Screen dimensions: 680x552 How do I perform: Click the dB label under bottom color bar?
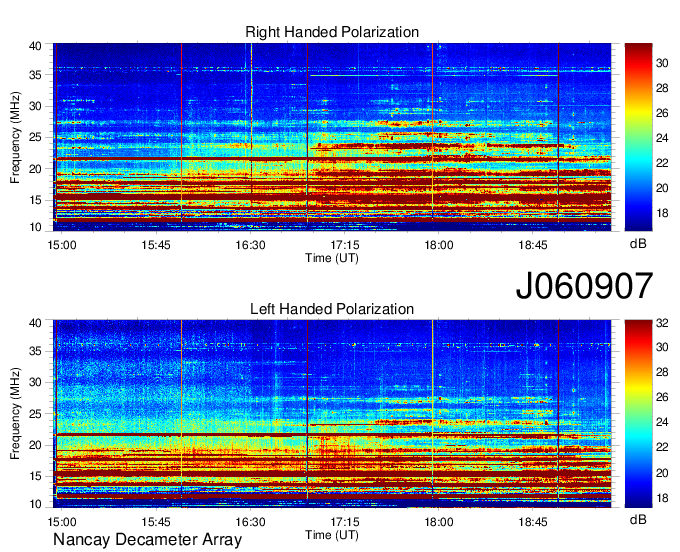[x=638, y=519]
